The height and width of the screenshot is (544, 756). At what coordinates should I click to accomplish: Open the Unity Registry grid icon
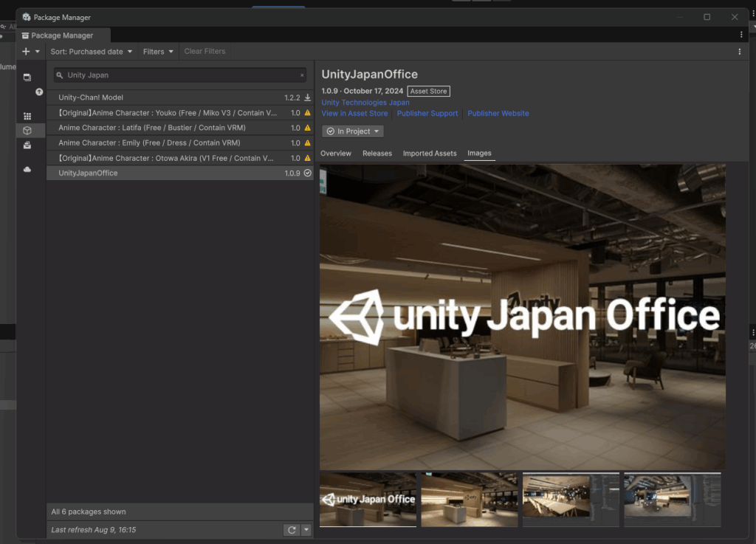coord(27,116)
